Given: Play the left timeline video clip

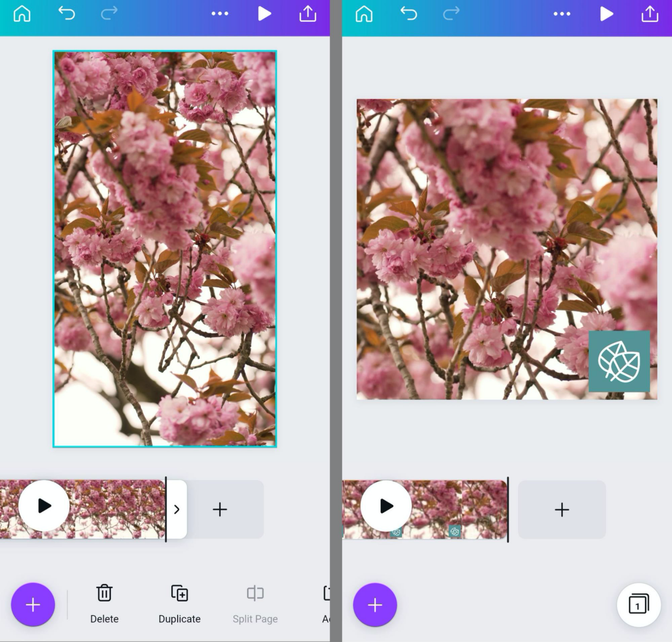Looking at the screenshot, I should coord(44,506).
